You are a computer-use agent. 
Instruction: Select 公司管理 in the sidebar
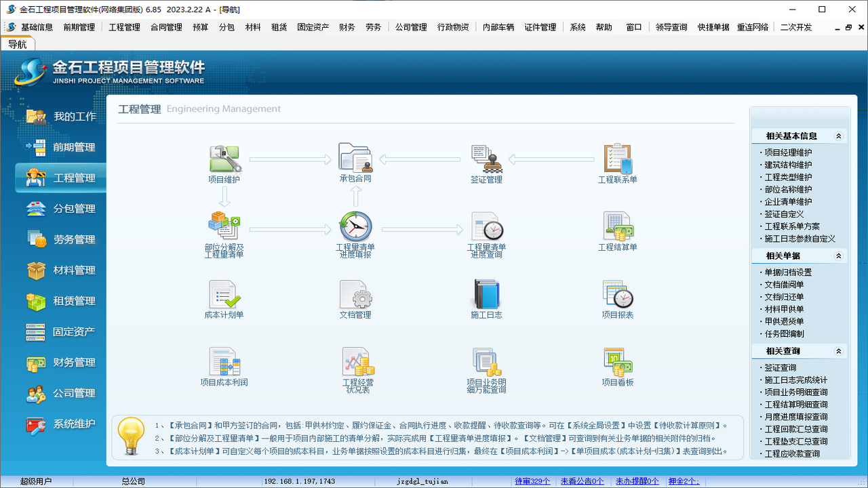[x=61, y=393]
